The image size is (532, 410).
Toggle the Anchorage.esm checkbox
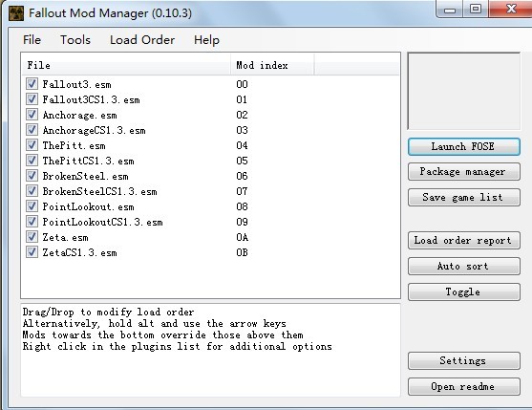tap(32, 115)
